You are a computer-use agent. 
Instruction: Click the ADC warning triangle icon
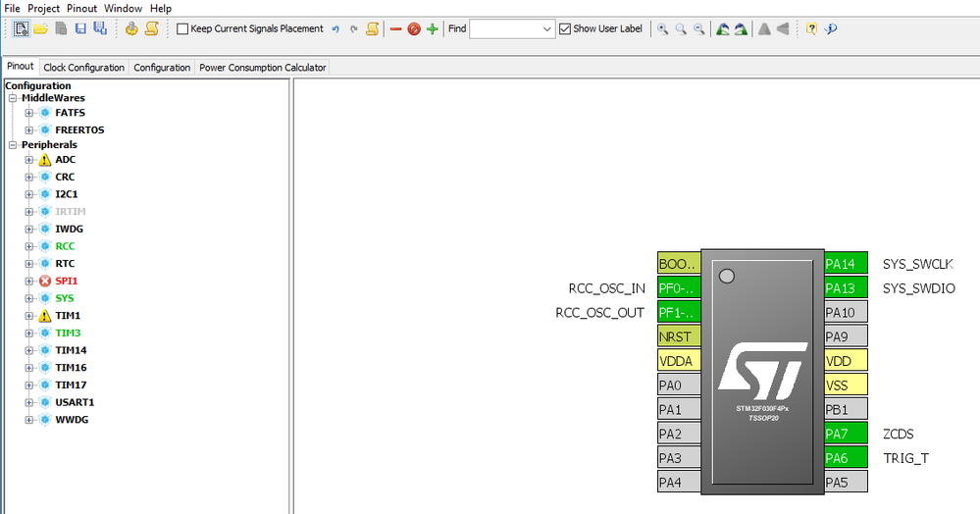(x=44, y=160)
